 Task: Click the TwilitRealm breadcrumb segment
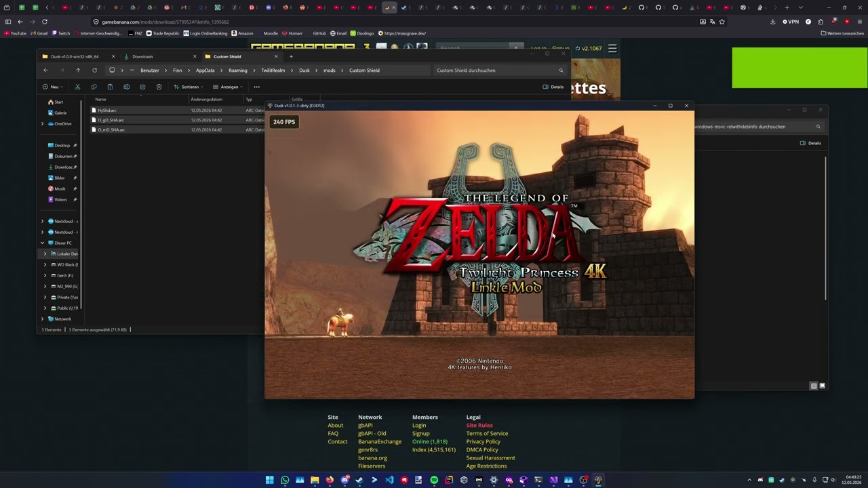click(273, 70)
